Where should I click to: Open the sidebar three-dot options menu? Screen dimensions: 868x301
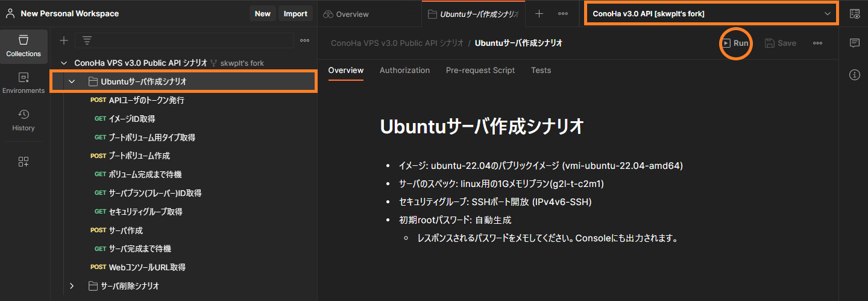[304, 40]
